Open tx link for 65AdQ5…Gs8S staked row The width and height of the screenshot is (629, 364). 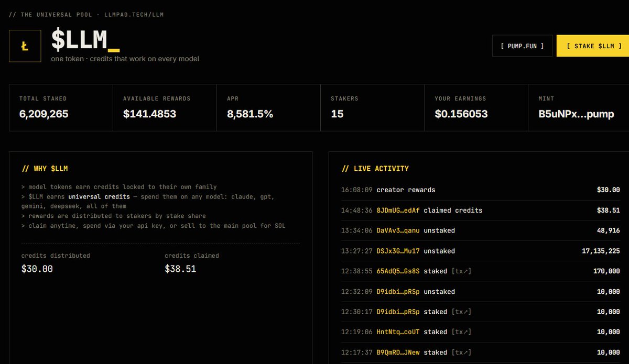point(461,271)
